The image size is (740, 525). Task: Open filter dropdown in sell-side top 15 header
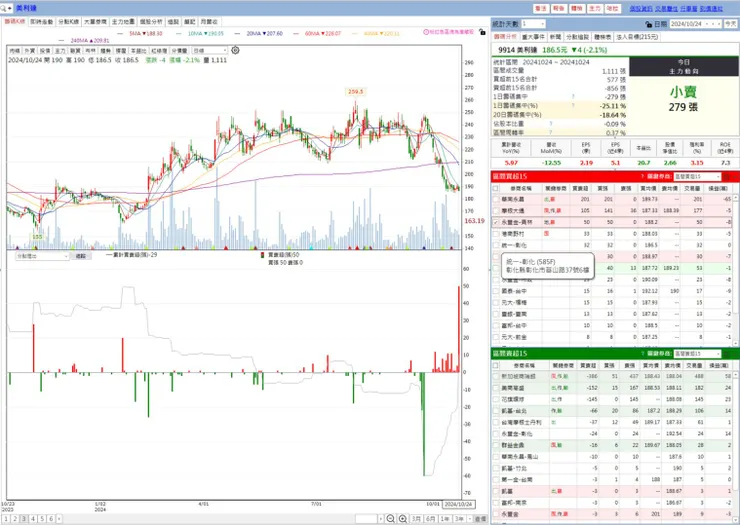(697, 354)
